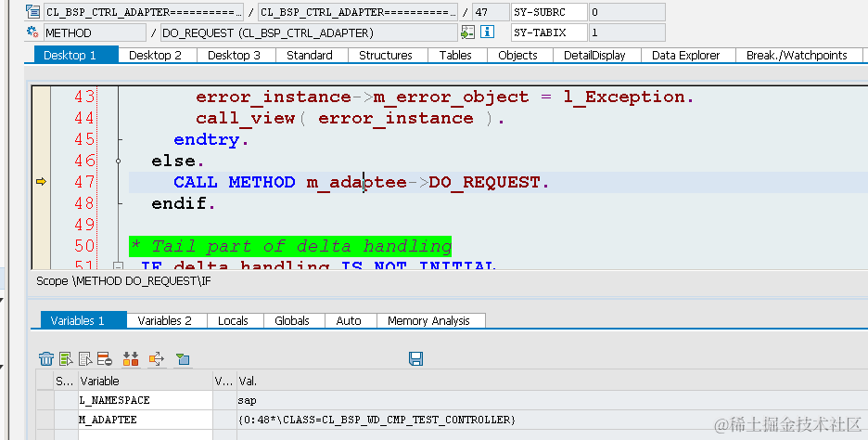868x440 pixels.
Task: Select the M_ADAPTEE variable cell
Action: tap(145, 420)
